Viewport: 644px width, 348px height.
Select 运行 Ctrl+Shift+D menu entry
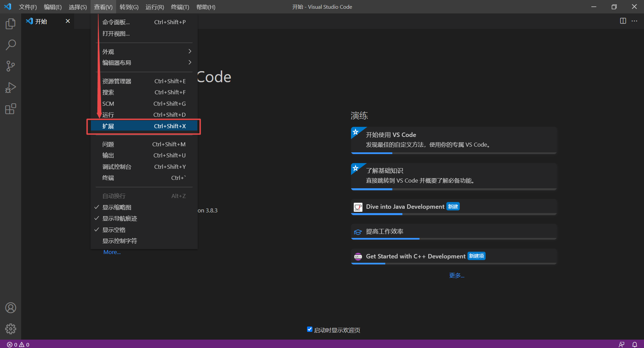(x=144, y=115)
